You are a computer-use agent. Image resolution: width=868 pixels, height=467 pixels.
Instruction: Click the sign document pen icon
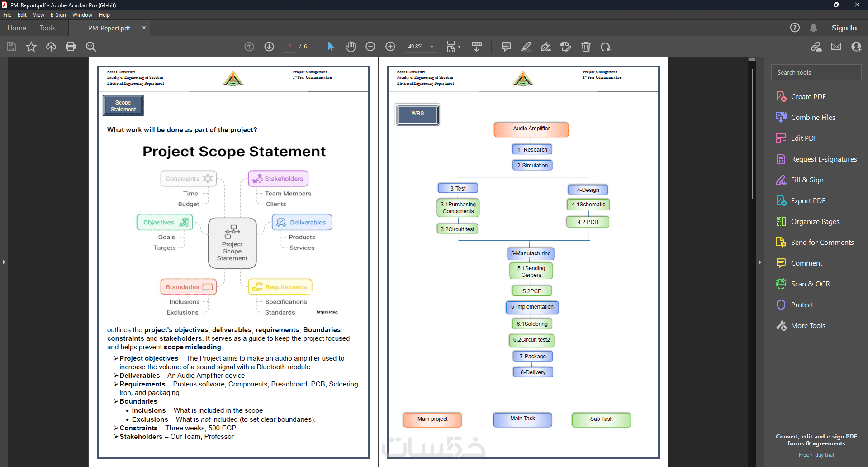point(546,47)
